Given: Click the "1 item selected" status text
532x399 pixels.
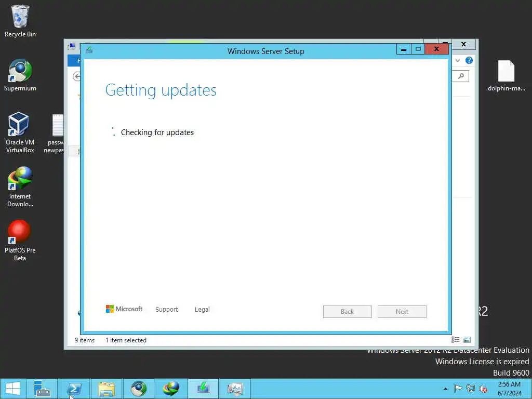Looking at the screenshot, I should coord(126,340).
